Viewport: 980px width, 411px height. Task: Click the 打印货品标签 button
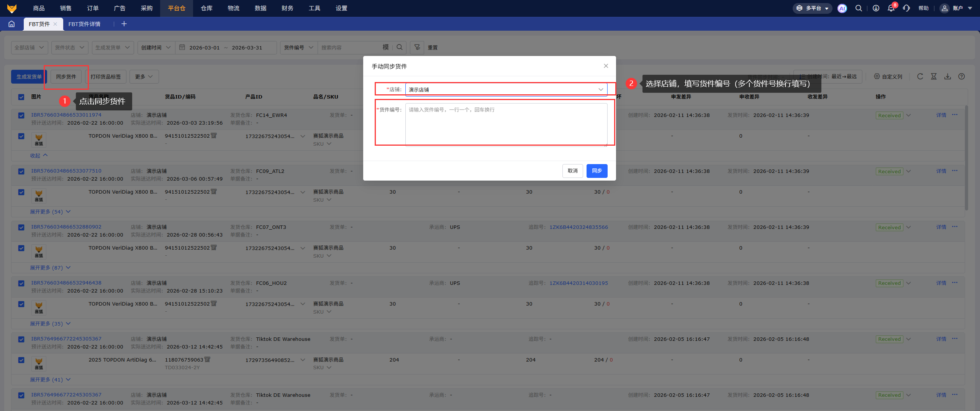coord(106,77)
